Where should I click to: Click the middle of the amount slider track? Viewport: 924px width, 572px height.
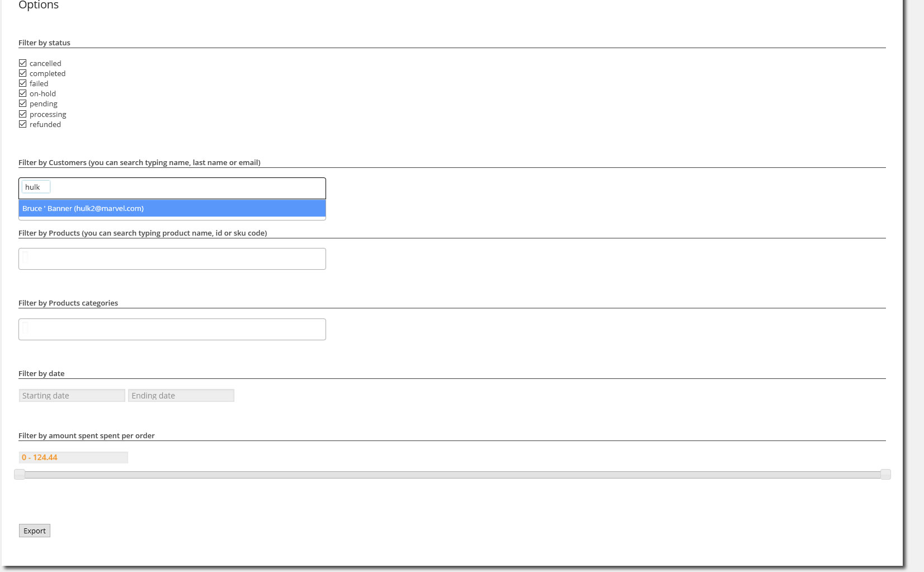(x=452, y=475)
